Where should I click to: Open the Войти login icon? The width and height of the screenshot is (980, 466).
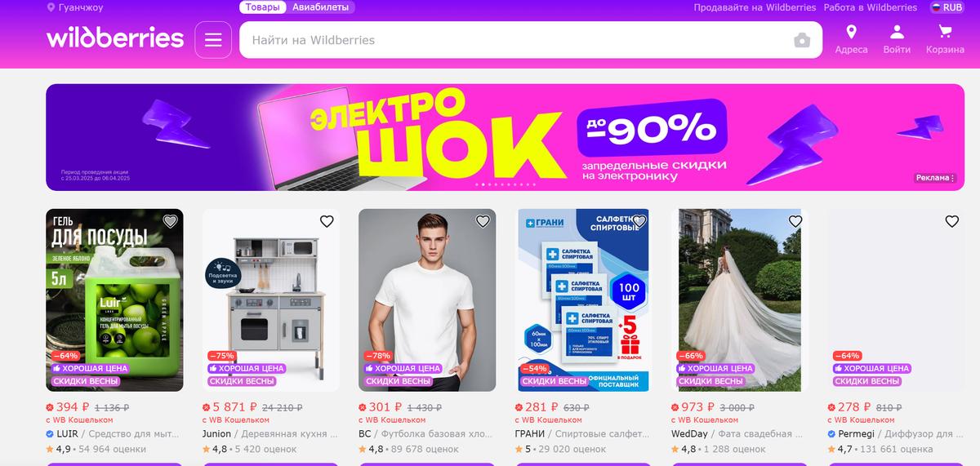(897, 39)
